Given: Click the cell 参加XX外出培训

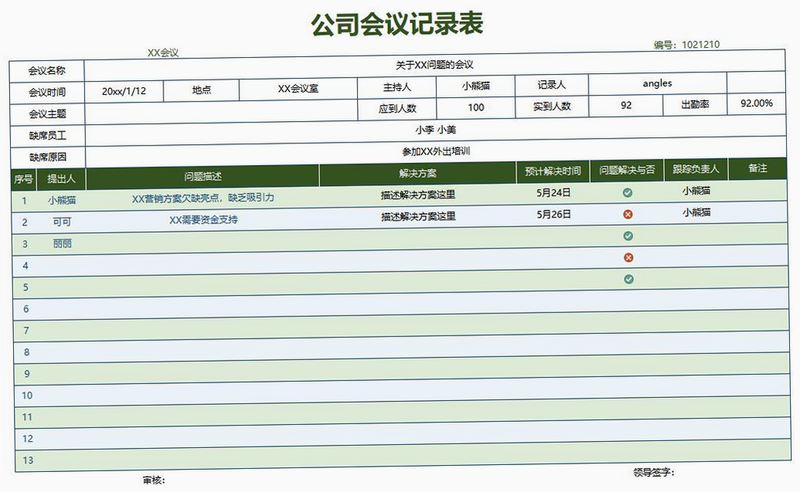Looking at the screenshot, I should (x=436, y=152).
